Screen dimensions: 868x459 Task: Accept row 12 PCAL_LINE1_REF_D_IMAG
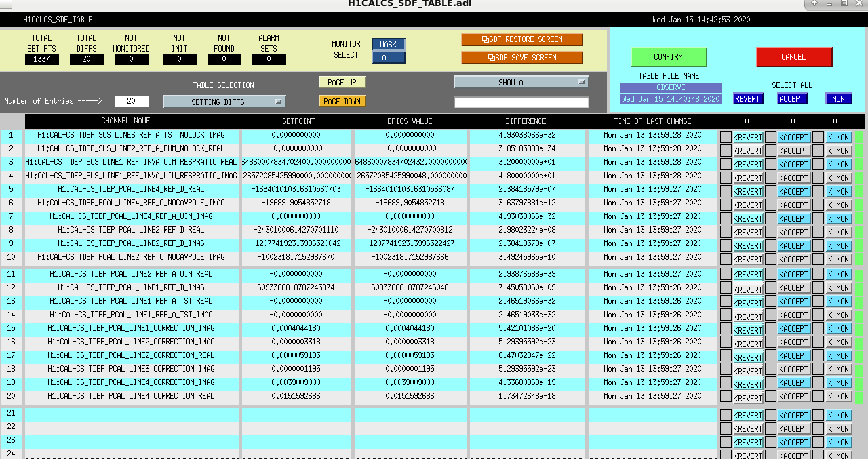click(x=794, y=287)
